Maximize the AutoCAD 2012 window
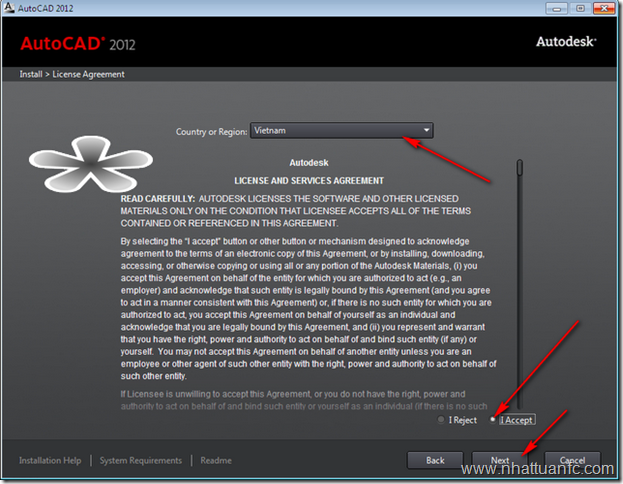 pyautogui.click(x=580, y=8)
